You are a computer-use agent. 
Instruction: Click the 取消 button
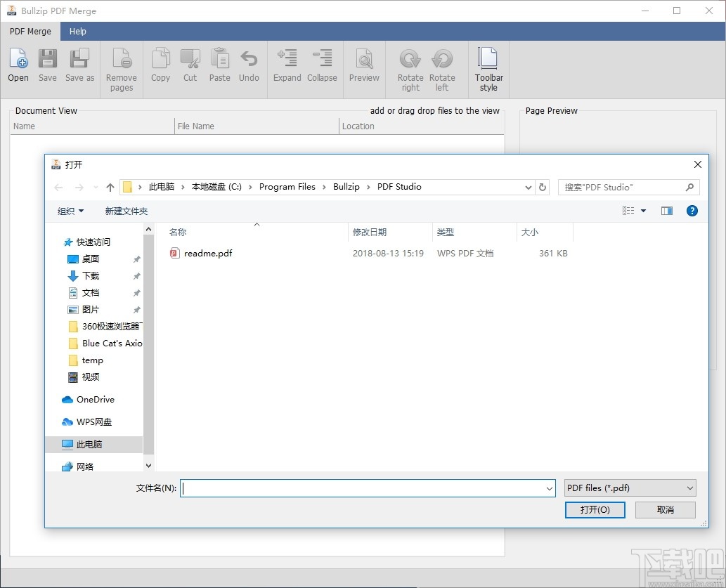click(x=664, y=509)
